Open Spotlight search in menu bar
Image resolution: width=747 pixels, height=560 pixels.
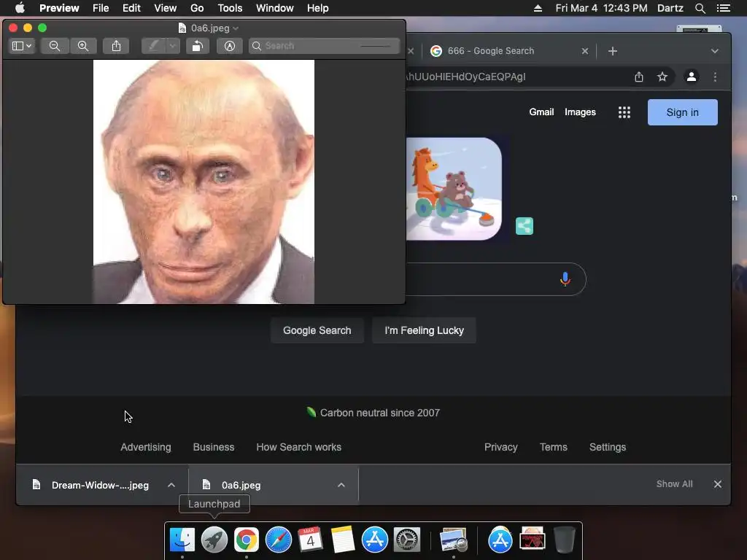coord(700,8)
